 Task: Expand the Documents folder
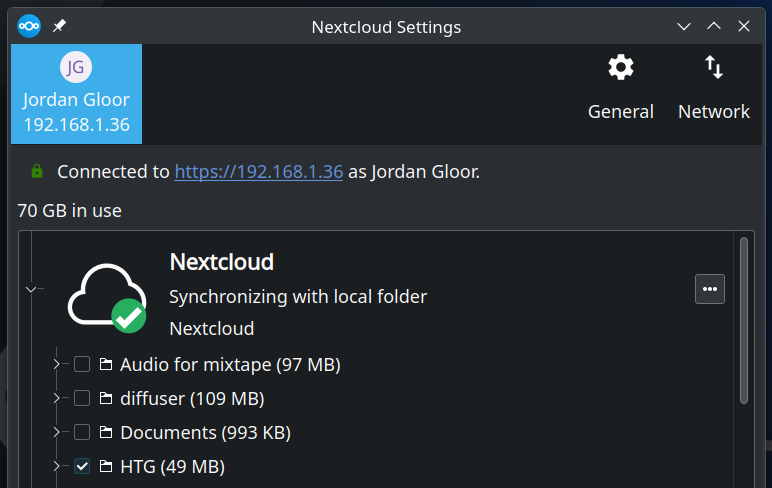(x=56, y=433)
